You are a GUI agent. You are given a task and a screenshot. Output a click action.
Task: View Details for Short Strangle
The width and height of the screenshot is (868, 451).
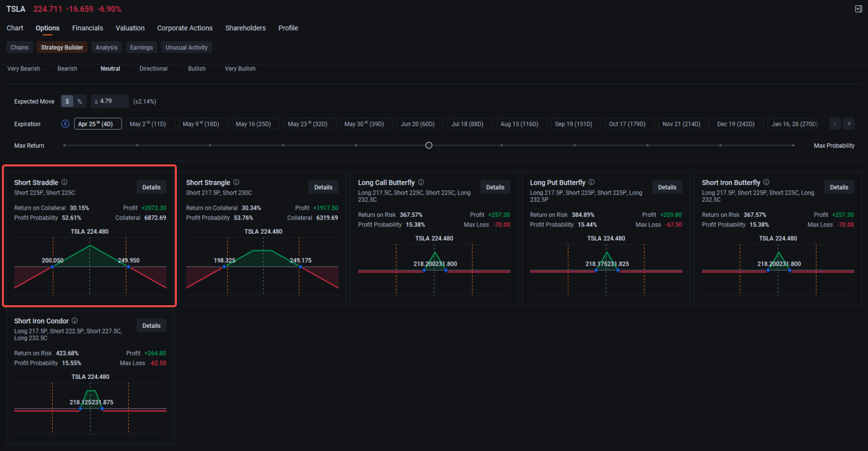(323, 188)
